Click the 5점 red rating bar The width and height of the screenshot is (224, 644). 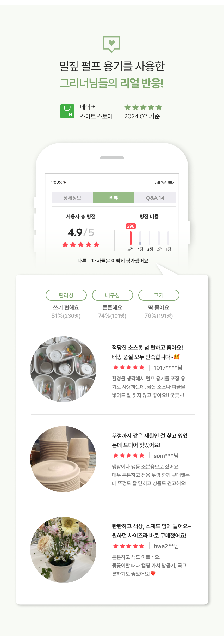click(131, 238)
